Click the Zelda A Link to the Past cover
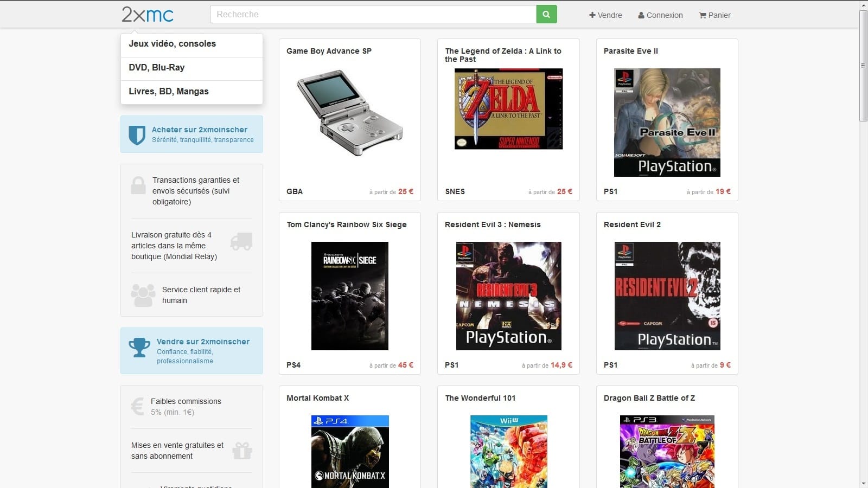This screenshot has width=868, height=488. pos(508,109)
